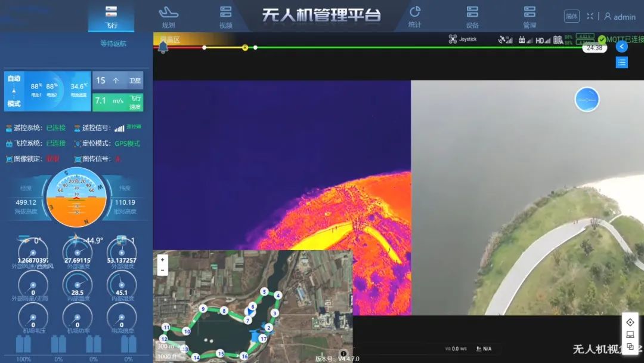The image size is (644, 363).
Task: Click the green 7.1 m/s 飞行速度 tile
Action: point(118,102)
